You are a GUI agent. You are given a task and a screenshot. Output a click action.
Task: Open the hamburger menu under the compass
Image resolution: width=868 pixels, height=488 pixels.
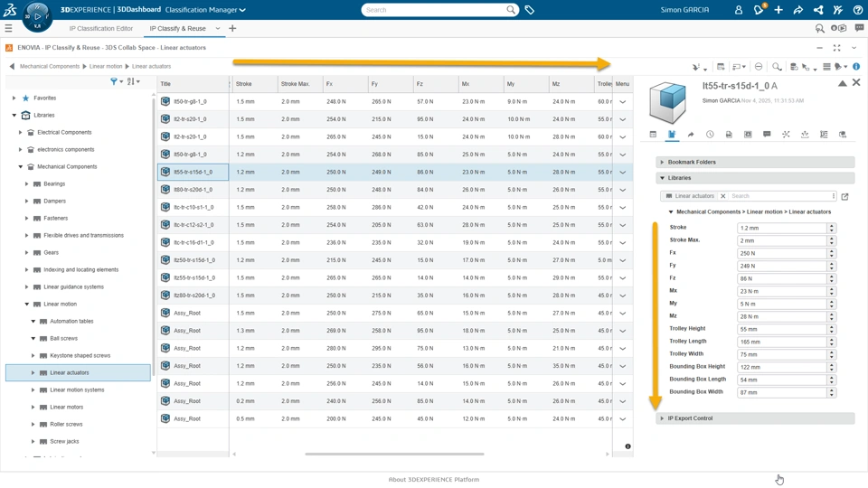tap(8, 28)
